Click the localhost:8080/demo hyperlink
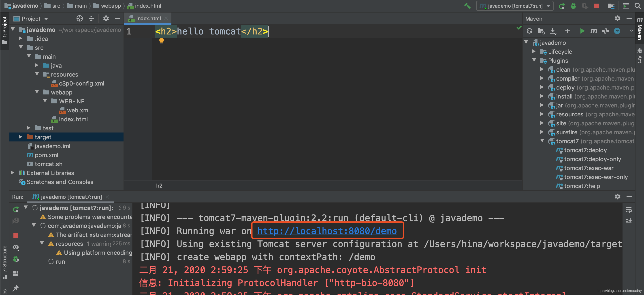 coord(327,231)
